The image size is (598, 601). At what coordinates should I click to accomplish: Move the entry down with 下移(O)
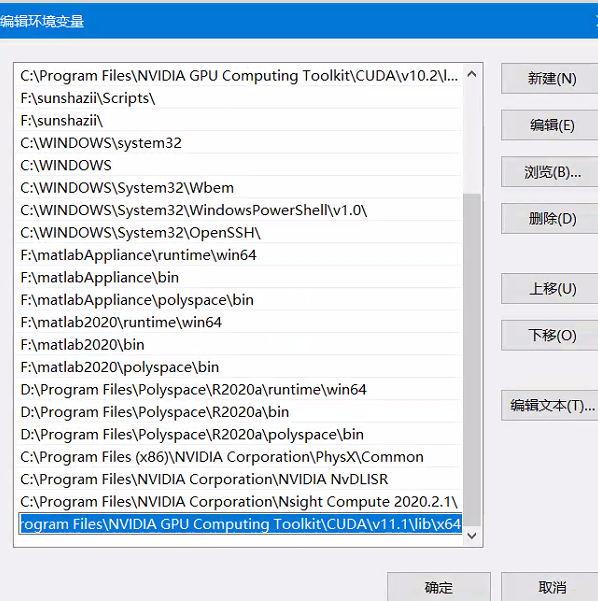tap(550, 336)
